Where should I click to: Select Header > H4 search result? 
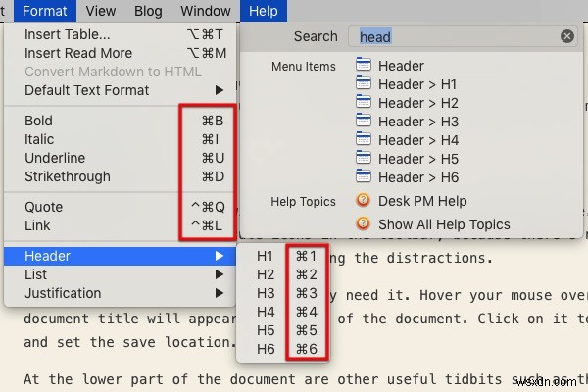click(418, 140)
